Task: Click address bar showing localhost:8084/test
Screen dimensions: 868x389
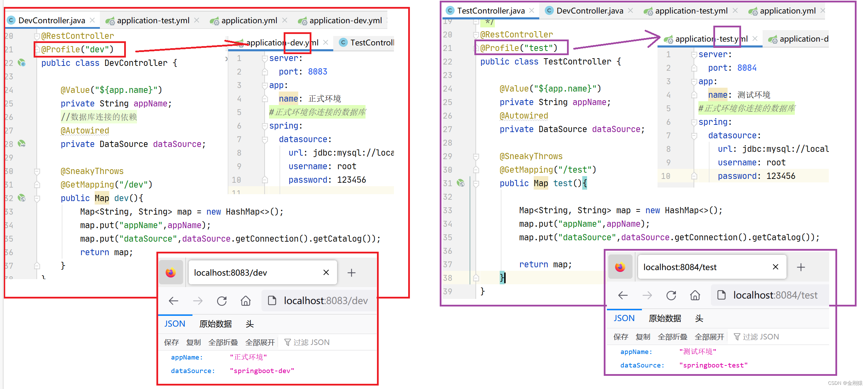Action: pos(770,295)
